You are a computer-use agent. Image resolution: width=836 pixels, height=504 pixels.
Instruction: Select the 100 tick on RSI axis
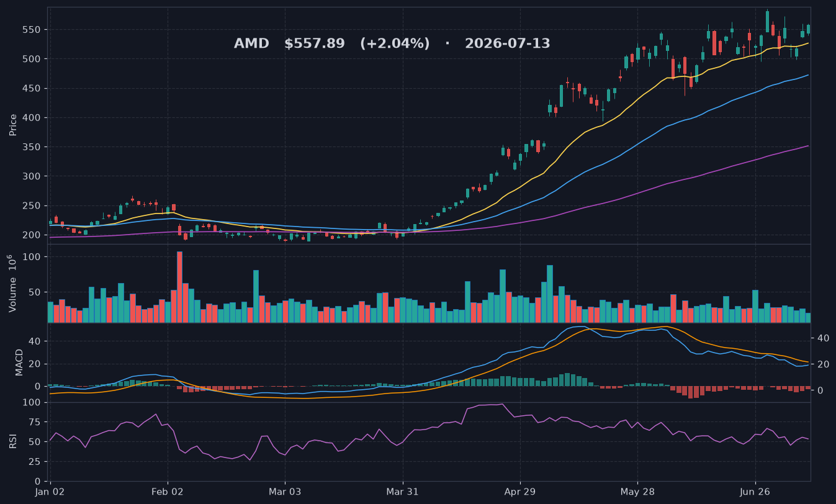coord(32,402)
